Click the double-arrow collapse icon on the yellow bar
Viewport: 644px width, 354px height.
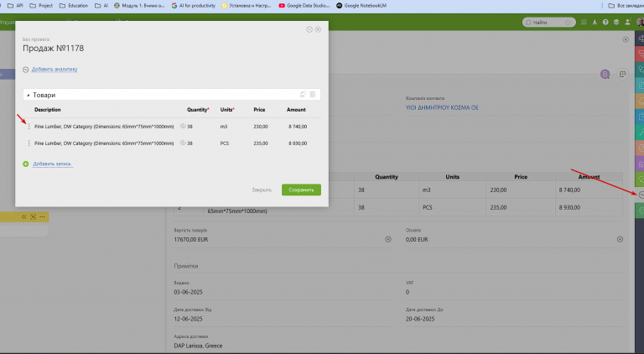[24, 216]
